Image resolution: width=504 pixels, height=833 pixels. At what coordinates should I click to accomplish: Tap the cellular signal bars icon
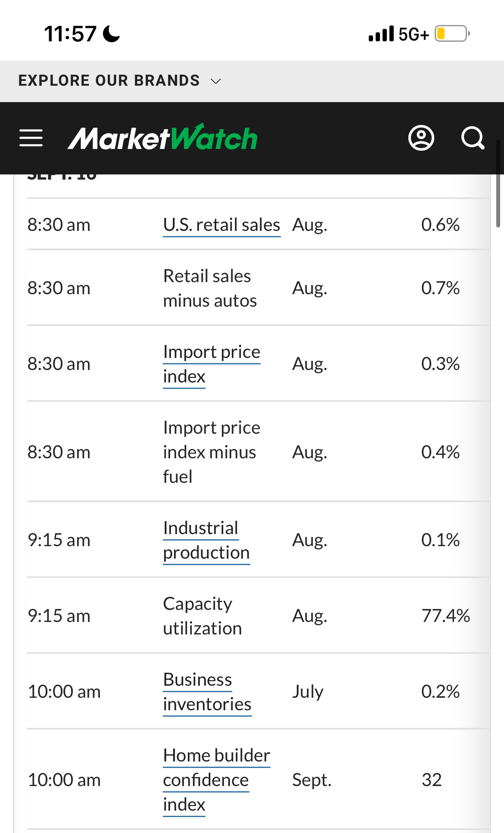point(381,34)
